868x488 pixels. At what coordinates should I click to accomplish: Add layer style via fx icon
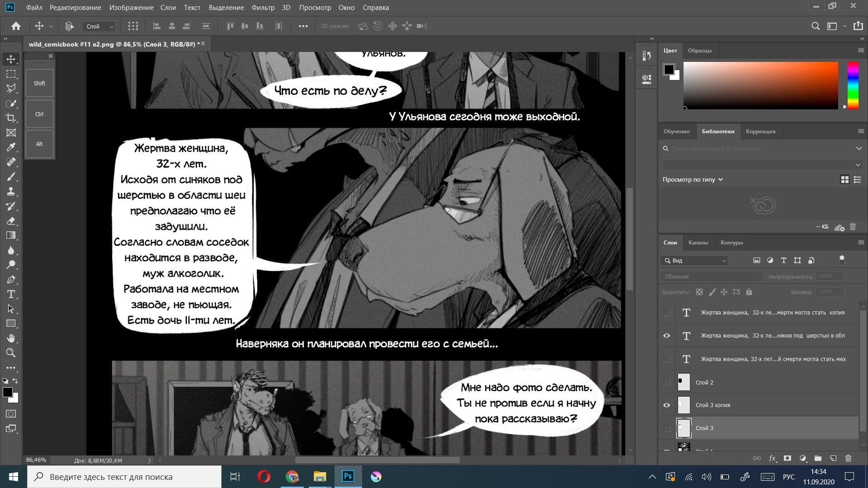click(772, 458)
